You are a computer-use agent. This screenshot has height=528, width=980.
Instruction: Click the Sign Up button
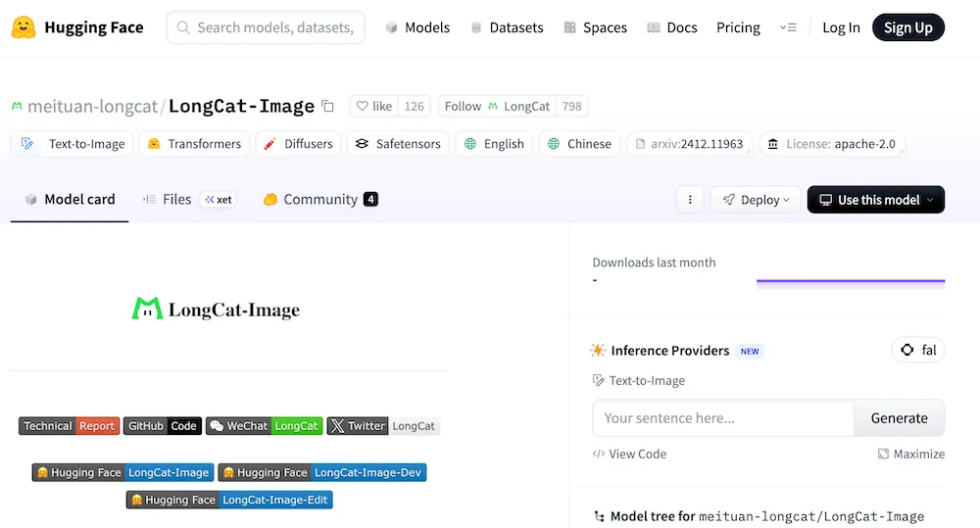click(x=907, y=27)
